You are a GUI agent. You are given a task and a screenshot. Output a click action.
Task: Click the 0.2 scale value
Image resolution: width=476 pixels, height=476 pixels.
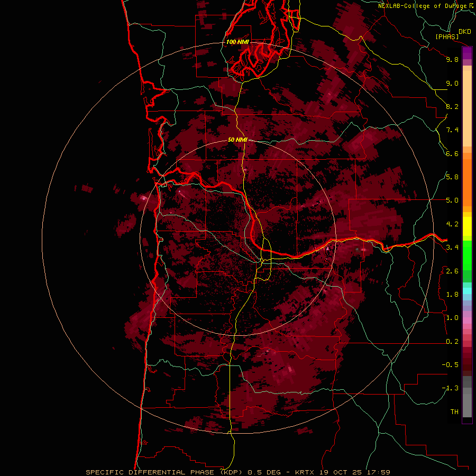click(x=452, y=342)
